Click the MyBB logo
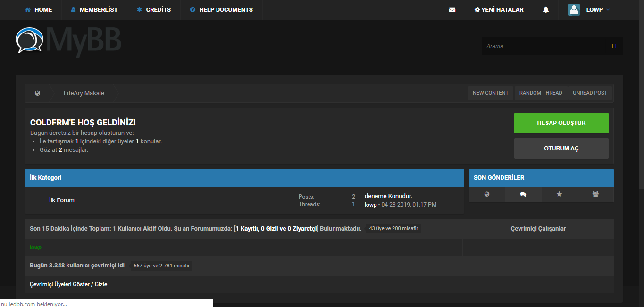 pyautogui.click(x=68, y=41)
